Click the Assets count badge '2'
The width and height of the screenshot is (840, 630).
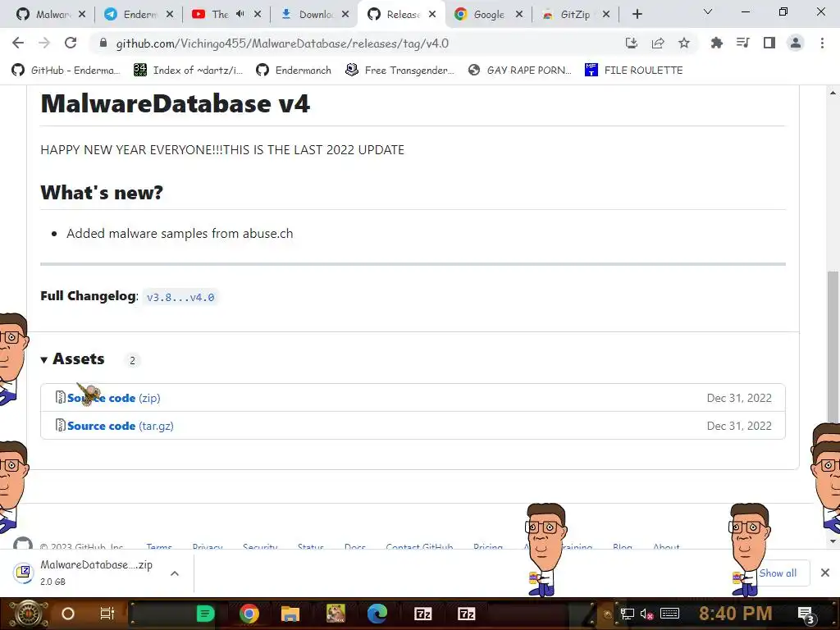tap(132, 360)
